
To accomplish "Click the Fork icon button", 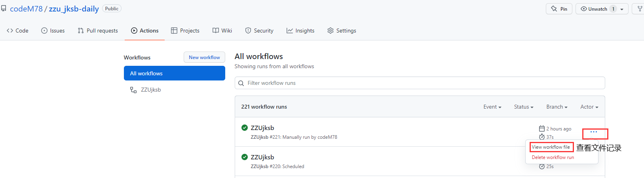I will pyautogui.click(x=638, y=9).
